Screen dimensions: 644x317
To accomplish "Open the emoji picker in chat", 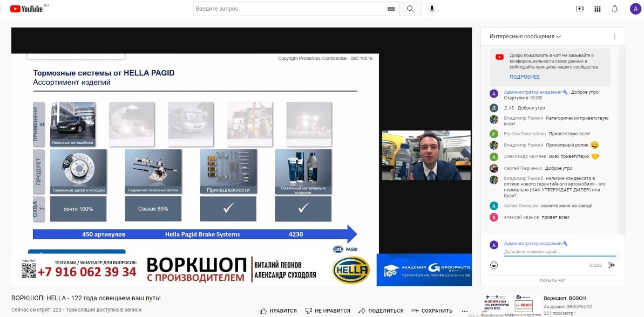I will pos(493,265).
